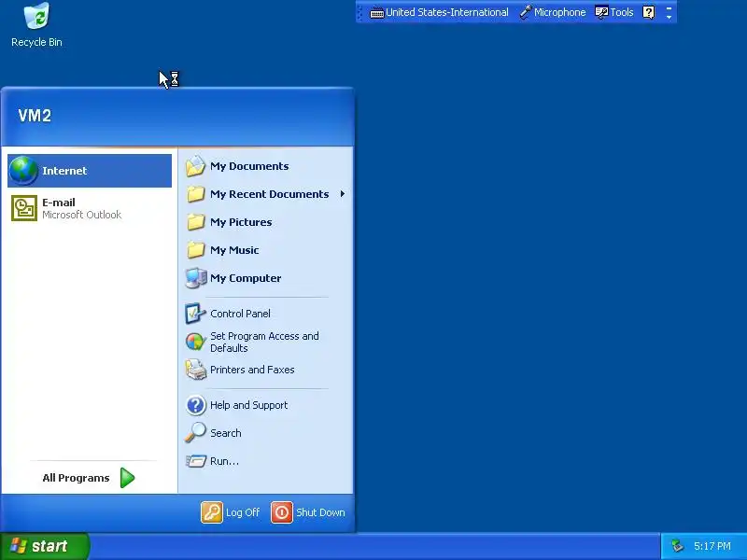
Task: Open language bar options dropdown arrow
Action: click(669, 17)
